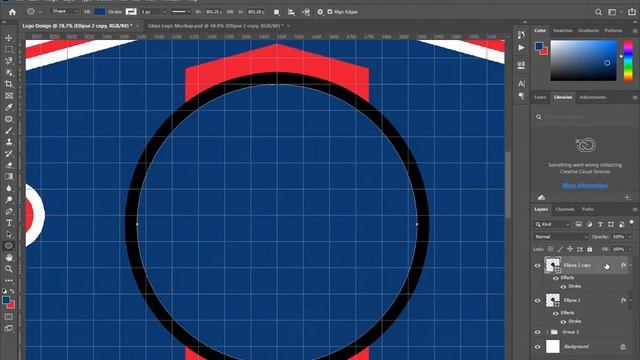Viewport: 640px width, 360px height.
Task: Hide Stroke effect of Ellipse 2 layer
Action: pyautogui.click(x=563, y=322)
